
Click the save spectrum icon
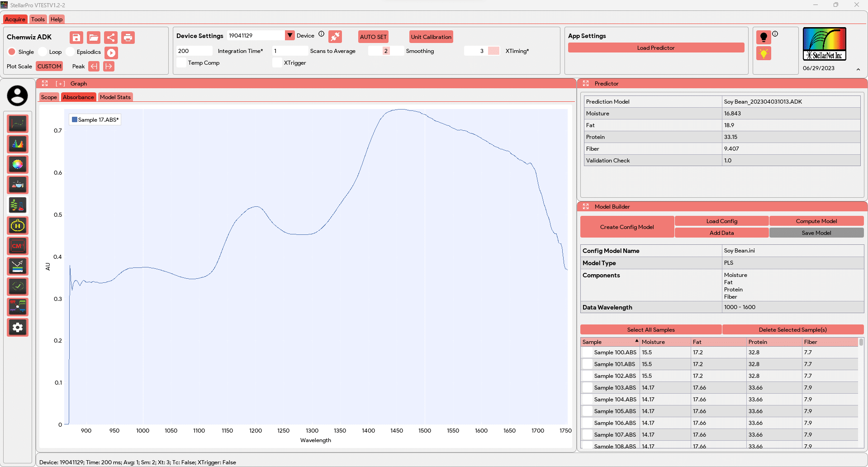[76, 38]
